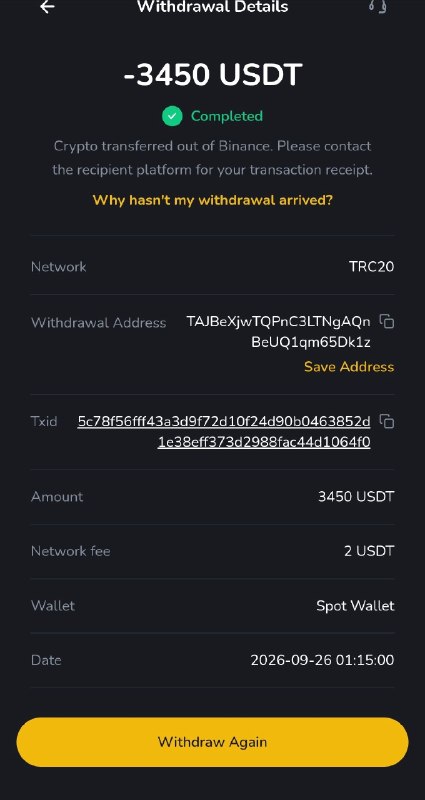This screenshot has width=425, height=800.
Task: Tap the date 2026-09-26 01:15:00
Action: [x=322, y=660]
